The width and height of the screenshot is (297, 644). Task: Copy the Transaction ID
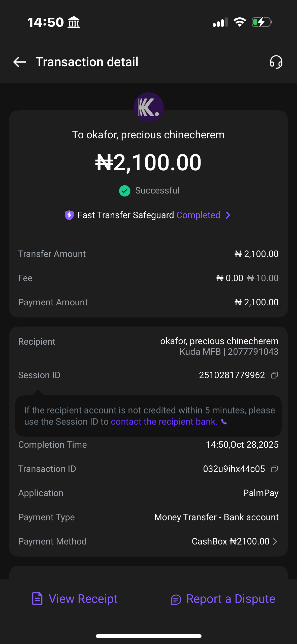[274, 469]
